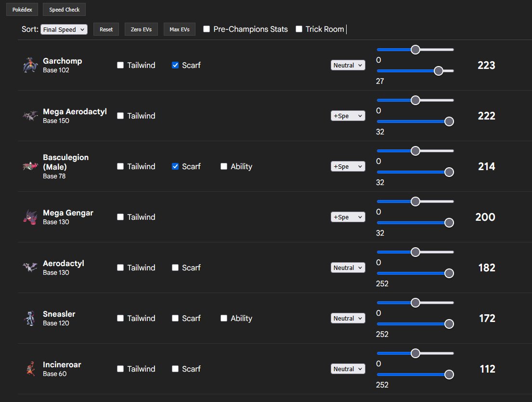Click the Incineroar sprite icon
Screen dimensions: 532x402
(30, 369)
